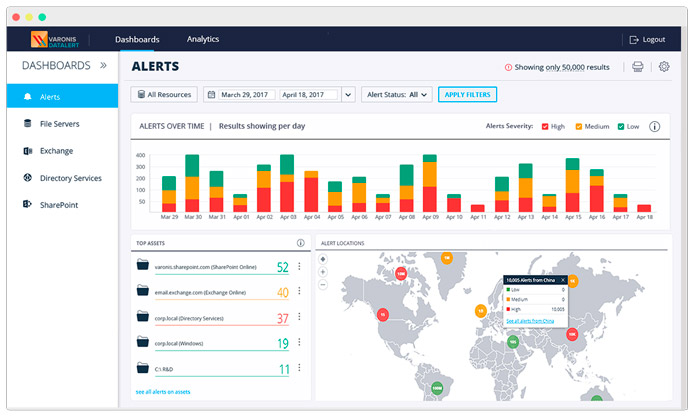Screen dimensions: 696x418
Task: Click See all alerts from China link
Action: 530,321
